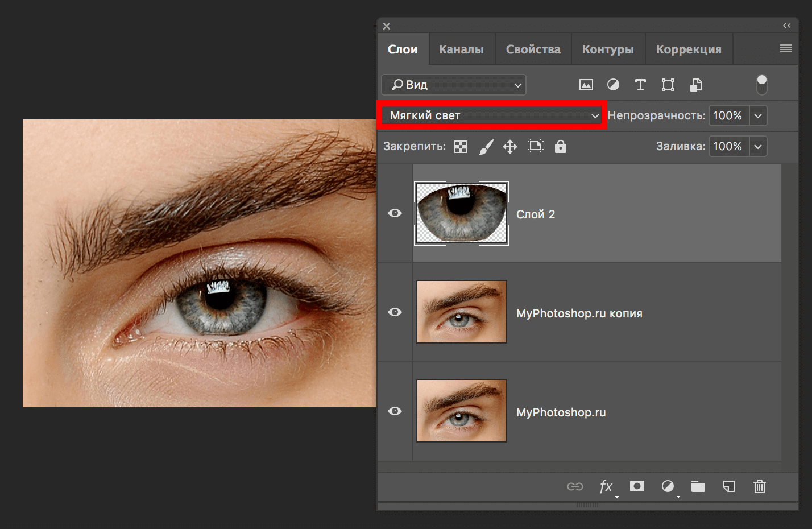Delete layer using the trash icon
This screenshot has width=812, height=529.
click(760, 486)
